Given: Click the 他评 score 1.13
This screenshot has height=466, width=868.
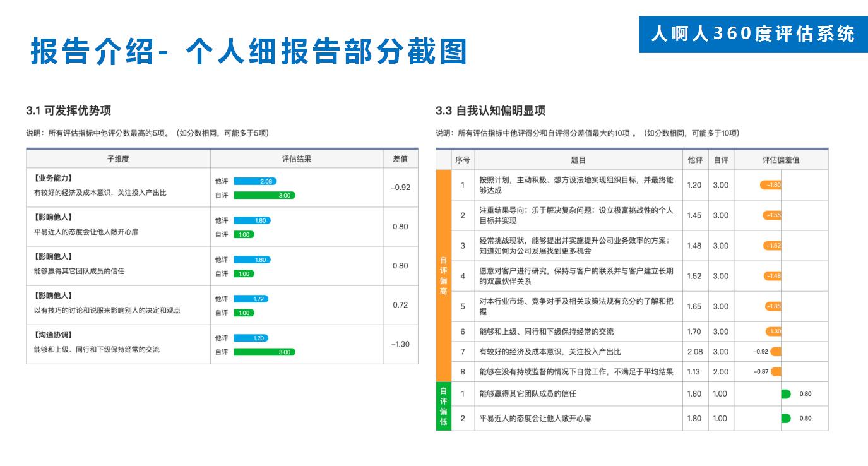Looking at the screenshot, I should coord(694,372).
